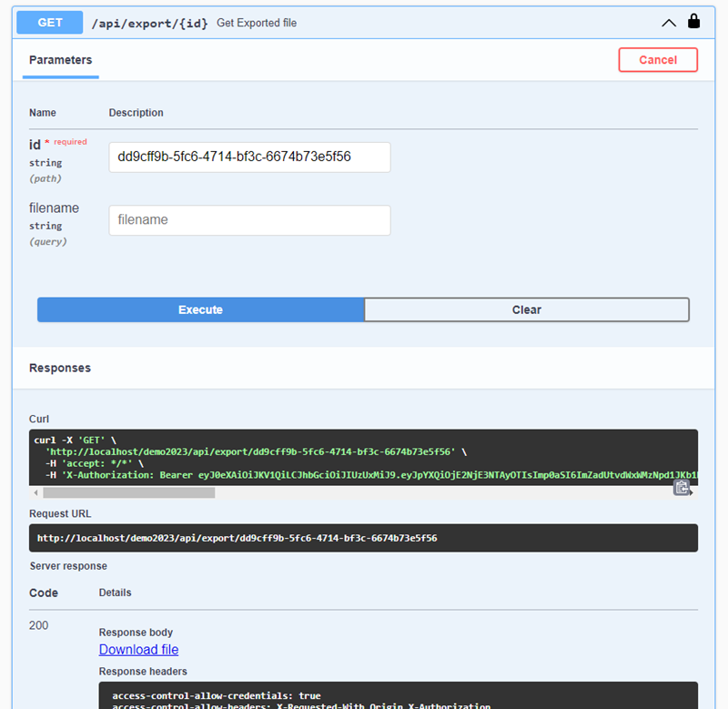728x709 pixels.
Task: Click the 200 response code
Action: coord(39,625)
